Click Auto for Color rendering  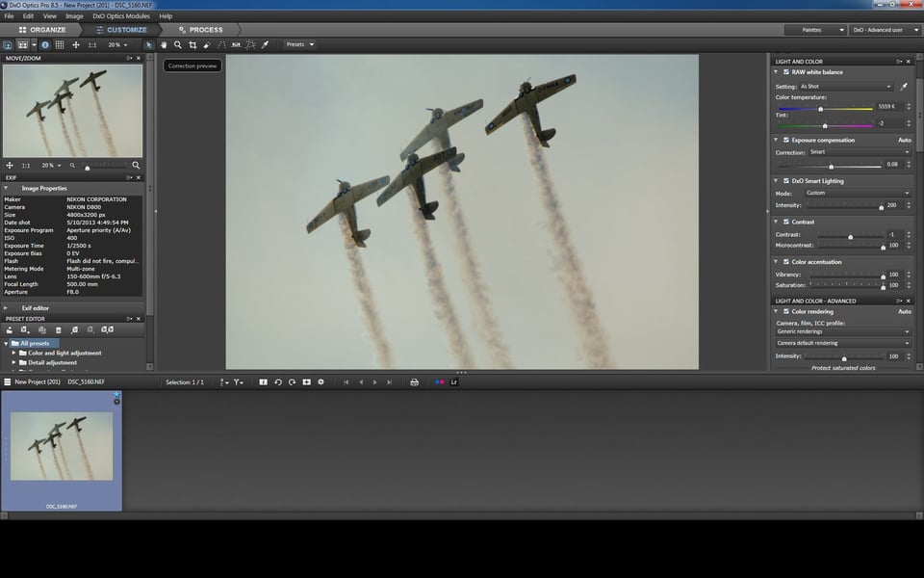904,311
